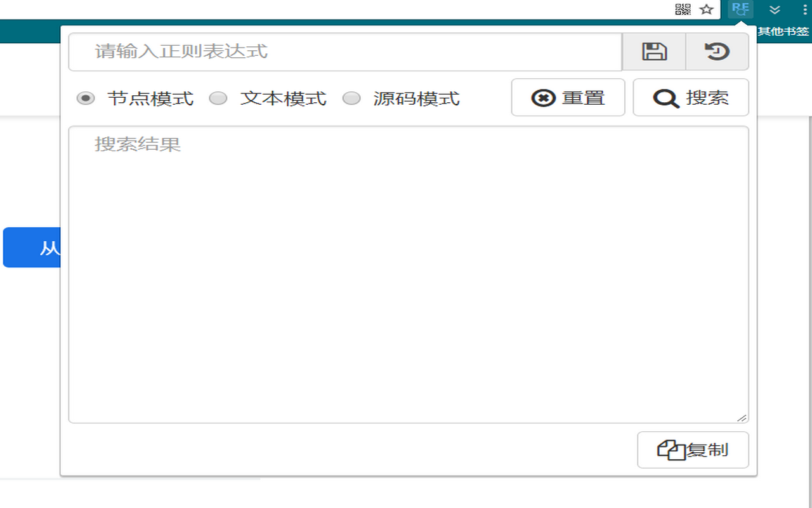Open the browser three-dot menu
812x508 pixels.
click(806, 10)
